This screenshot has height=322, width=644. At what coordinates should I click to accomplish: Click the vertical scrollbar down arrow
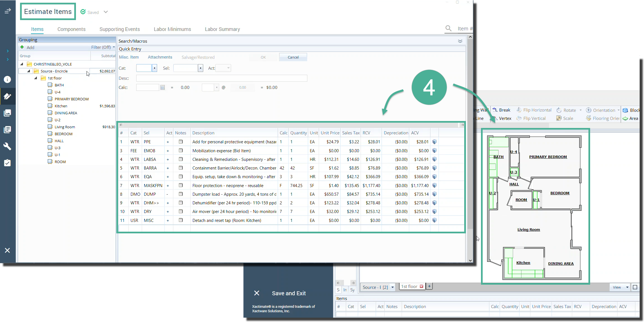470,260
